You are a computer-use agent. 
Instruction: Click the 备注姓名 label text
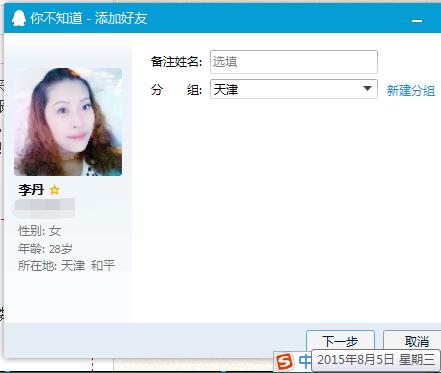176,62
